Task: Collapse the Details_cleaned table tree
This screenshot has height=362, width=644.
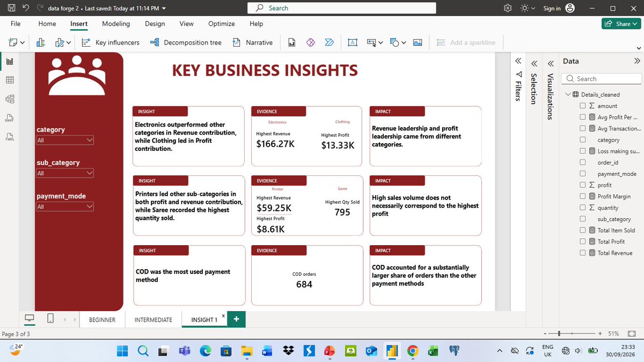Action: click(x=568, y=95)
